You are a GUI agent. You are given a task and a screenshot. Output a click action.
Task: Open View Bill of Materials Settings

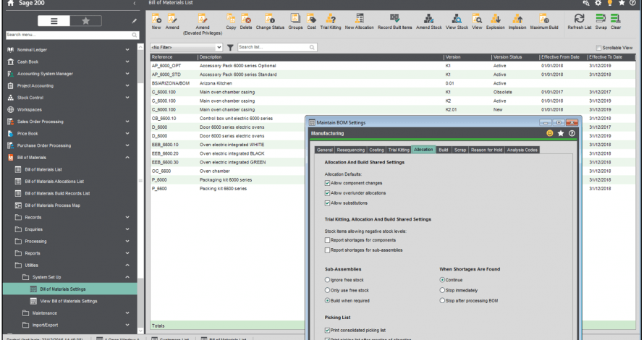tap(69, 301)
